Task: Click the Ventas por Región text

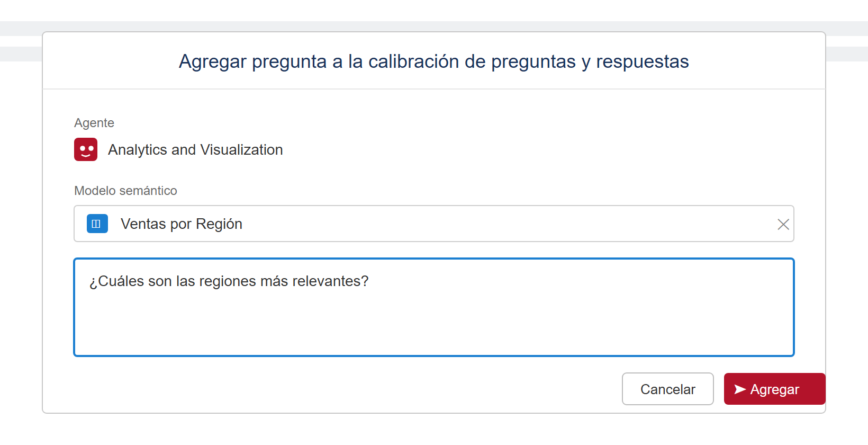Action: [x=182, y=224]
